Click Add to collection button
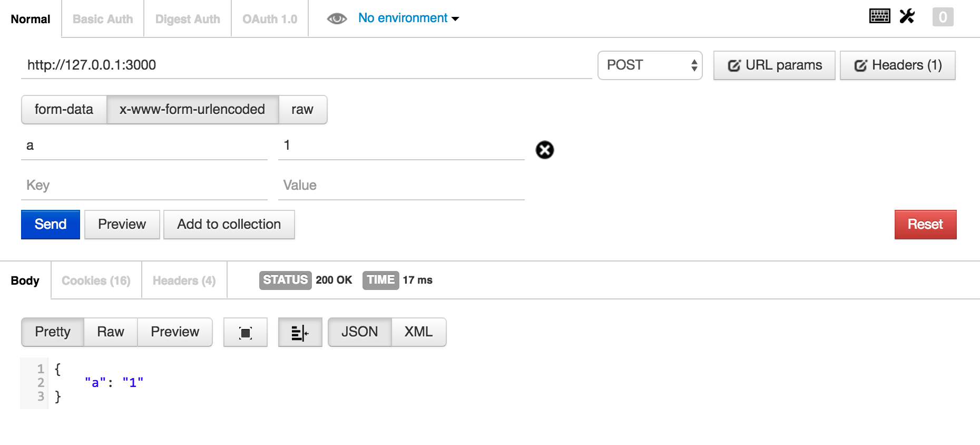This screenshot has width=980, height=445. coord(229,225)
